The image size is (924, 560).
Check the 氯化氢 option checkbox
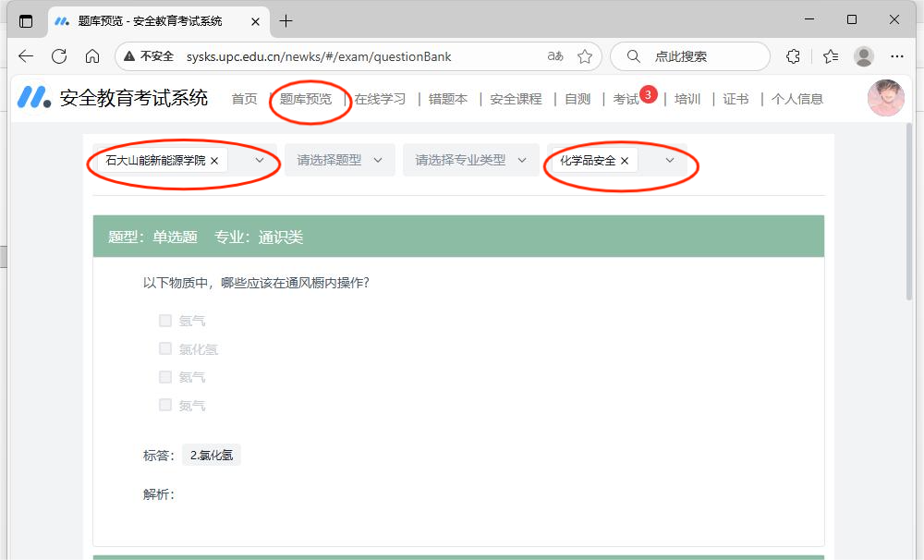point(165,349)
